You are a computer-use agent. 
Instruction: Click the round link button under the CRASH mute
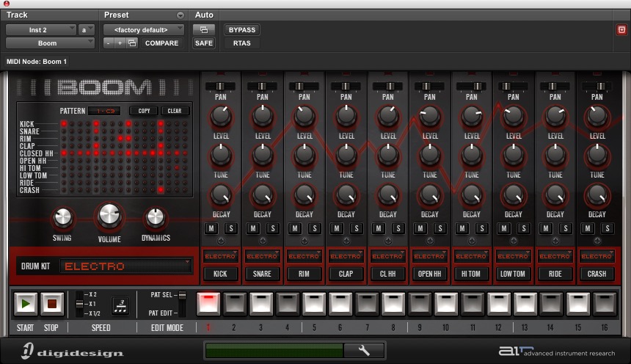coord(597,241)
